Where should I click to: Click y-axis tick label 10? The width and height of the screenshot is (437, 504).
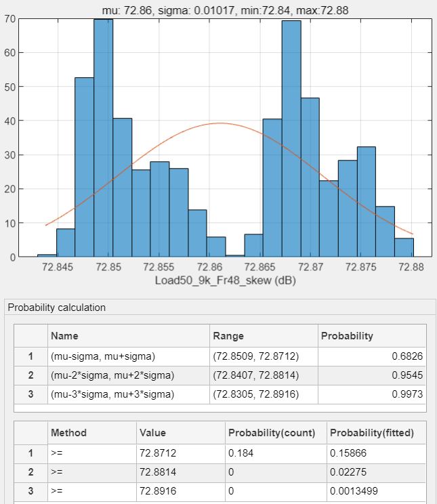[x=10, y=223]
